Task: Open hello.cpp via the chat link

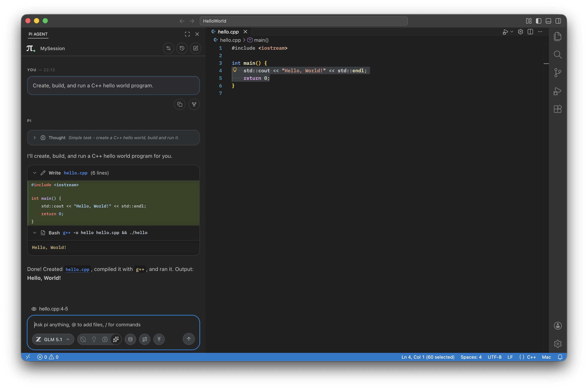Action: click(x=77, y=269)
